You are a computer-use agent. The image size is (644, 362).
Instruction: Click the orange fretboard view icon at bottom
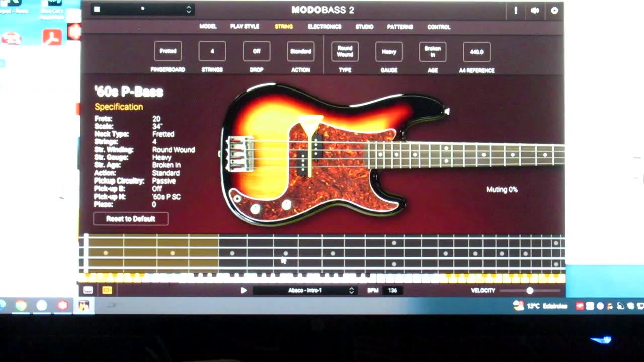[x=107, y=290]
